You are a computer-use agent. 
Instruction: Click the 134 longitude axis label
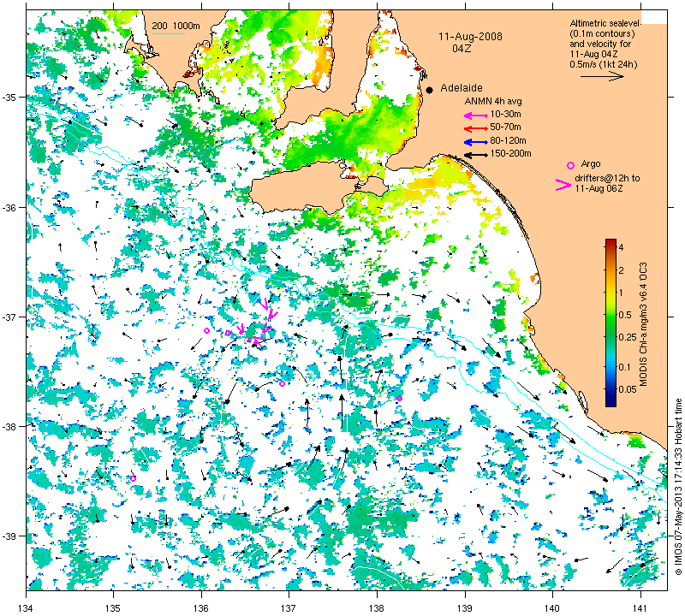click(x=27, y=607)
